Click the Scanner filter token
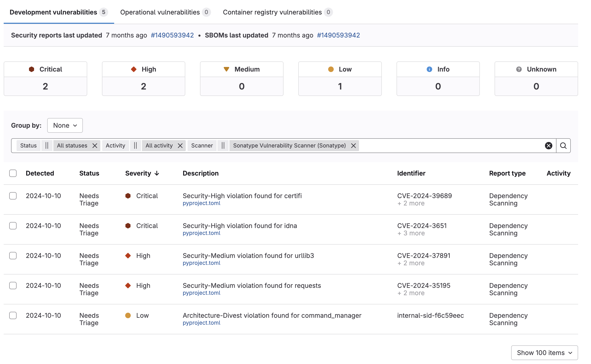The image size is (591, 364). pos(202,146)
